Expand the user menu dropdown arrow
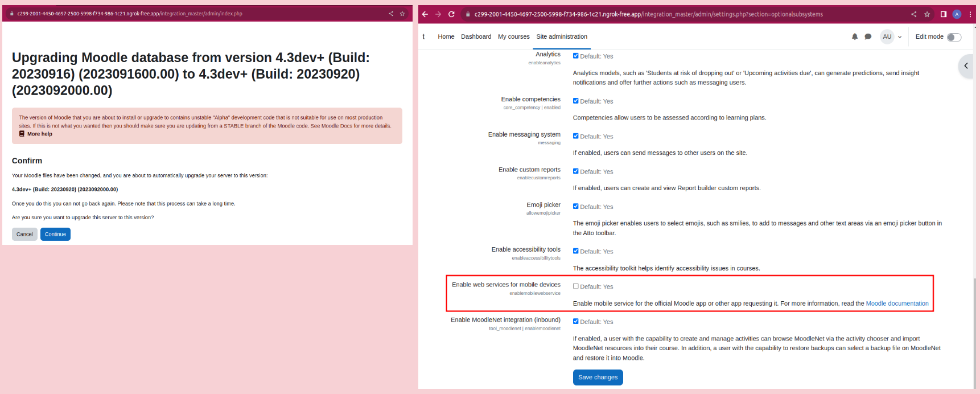 (900, 37)
